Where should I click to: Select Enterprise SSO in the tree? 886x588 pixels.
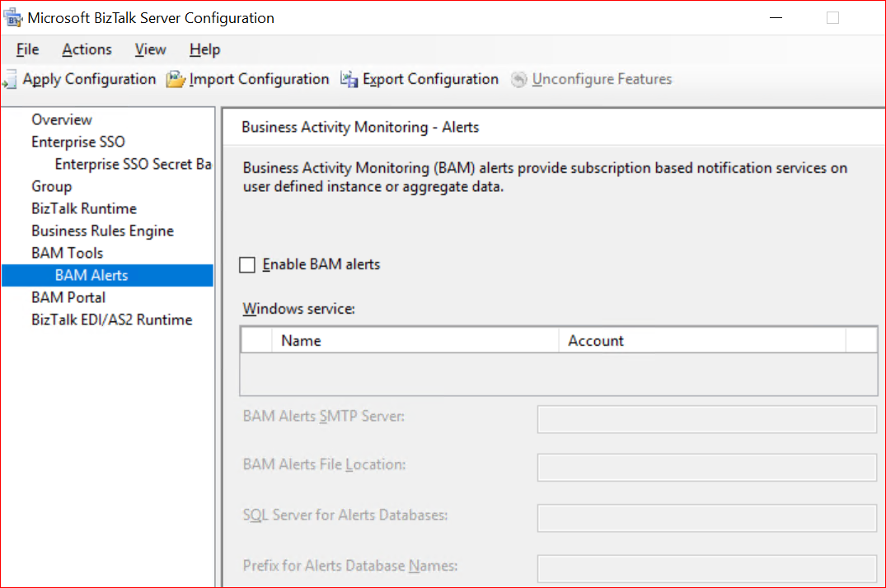[x=78, y=142]
